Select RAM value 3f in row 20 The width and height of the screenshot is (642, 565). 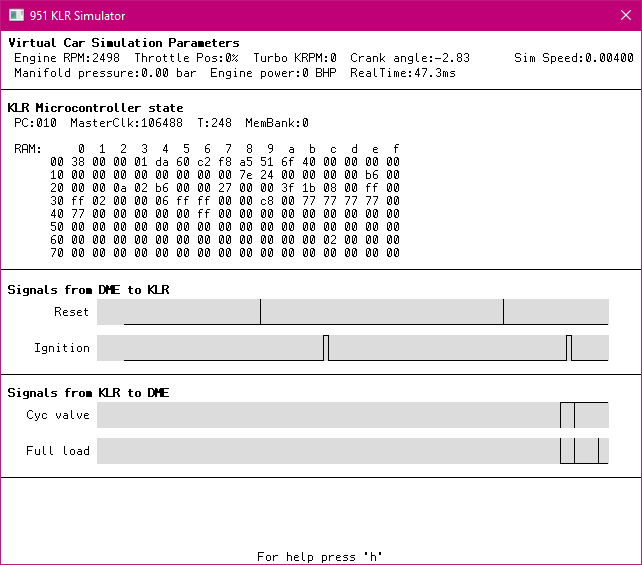tap(288, 188)
